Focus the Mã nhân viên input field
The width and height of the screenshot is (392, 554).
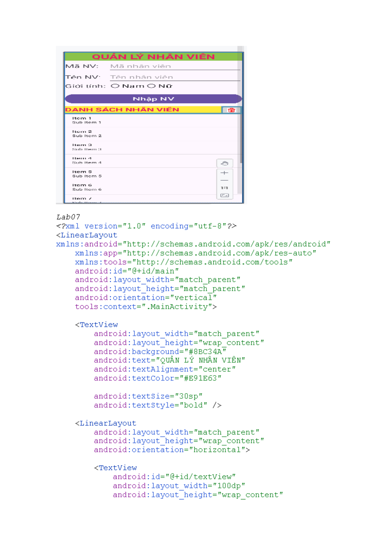(x=175, y=66)
